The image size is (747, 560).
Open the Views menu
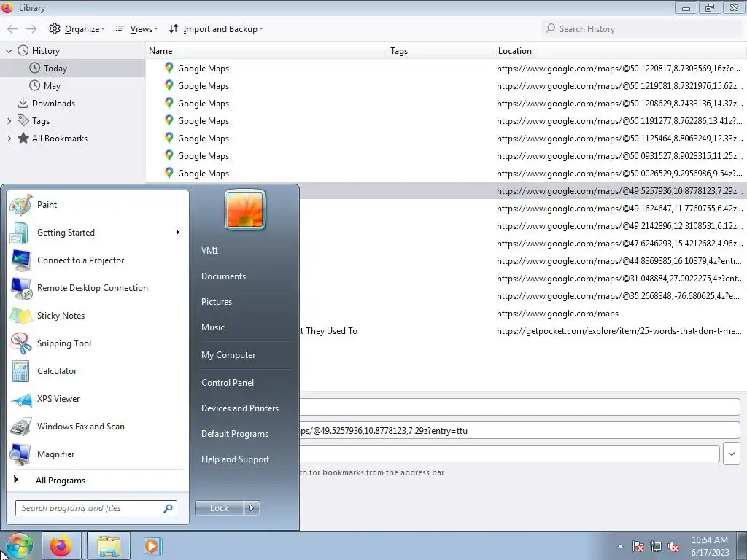click(x=136, y=29)
